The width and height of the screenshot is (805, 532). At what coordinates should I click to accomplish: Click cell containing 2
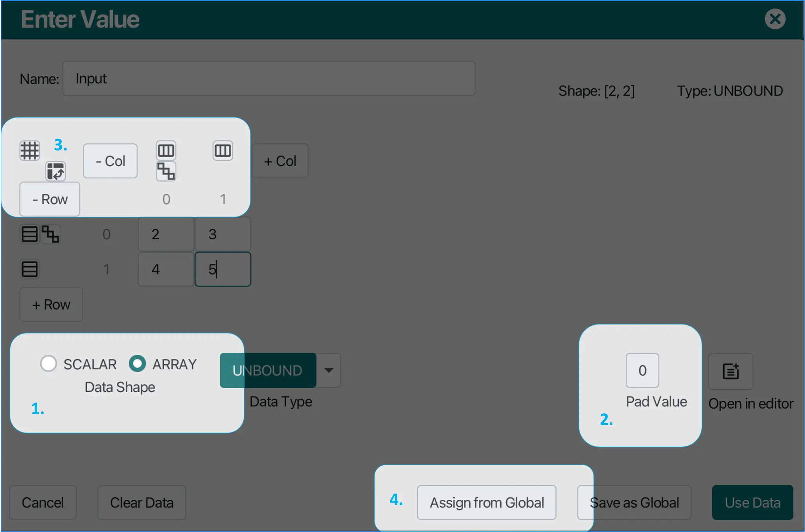click(166, 234)
